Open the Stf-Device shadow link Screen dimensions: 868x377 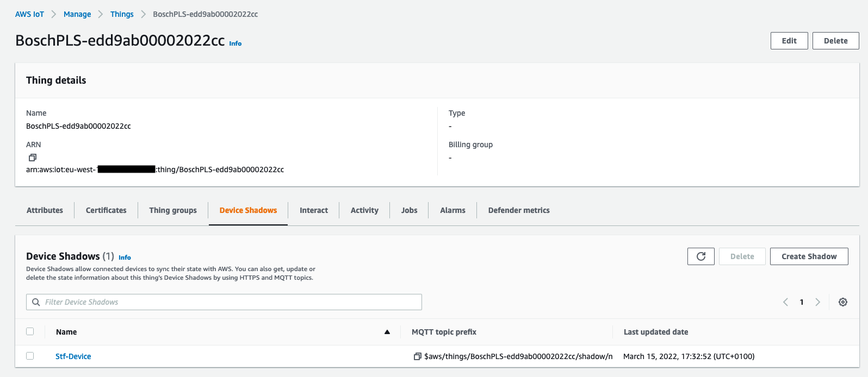[x=73, y=356]
